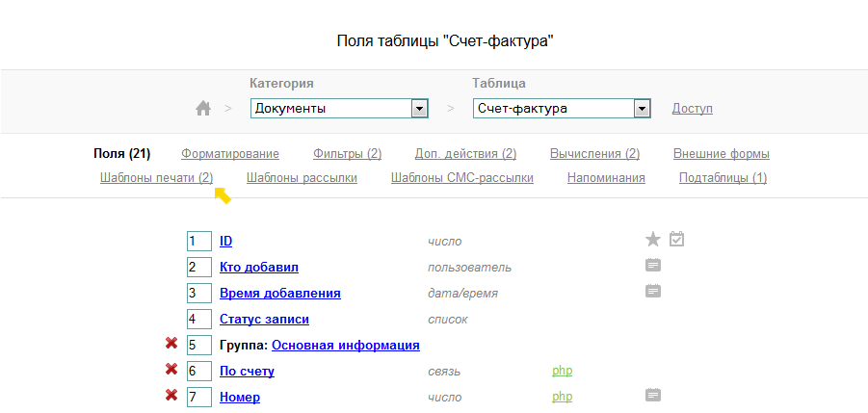Click the comment icon for Время добавления

[653, 291]
